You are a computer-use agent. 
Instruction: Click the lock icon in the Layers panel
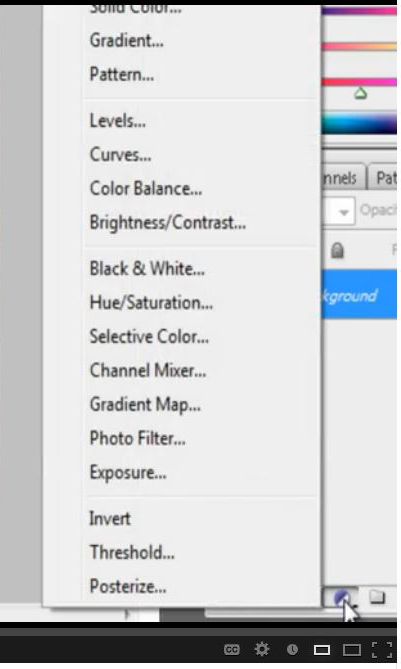coord(337,250)
